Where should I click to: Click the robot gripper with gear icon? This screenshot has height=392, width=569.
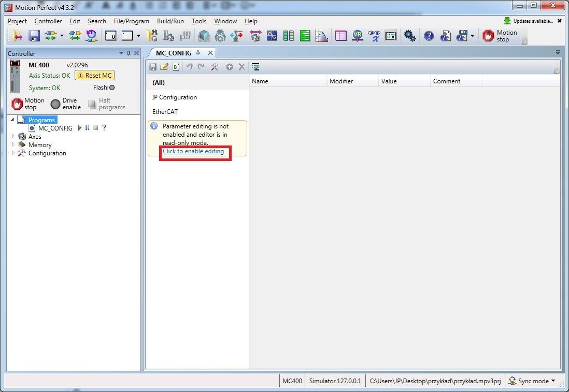click(x=220, y=36)
